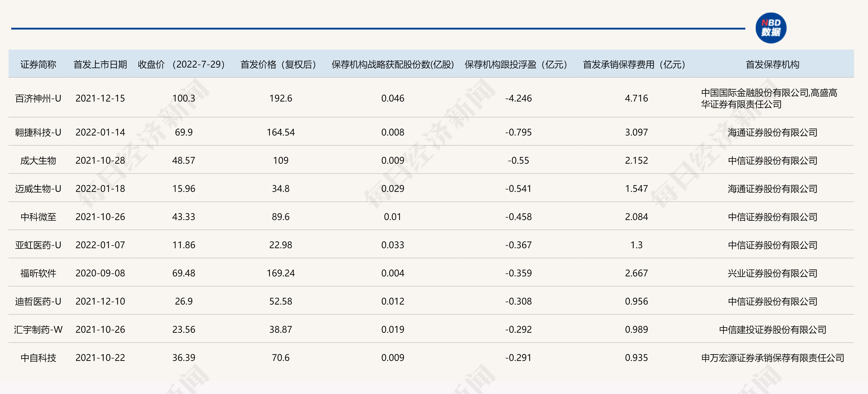
Task: Click closing price 15.96
Action: pos(184,189)
